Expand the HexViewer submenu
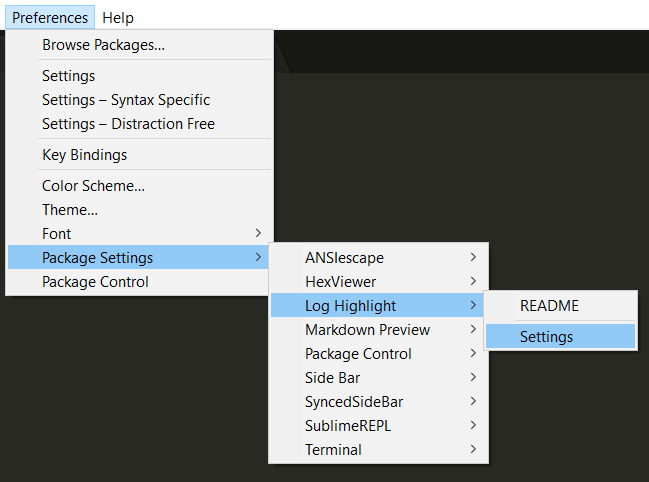Screen dimensions: 649x482 click(379, 281)
